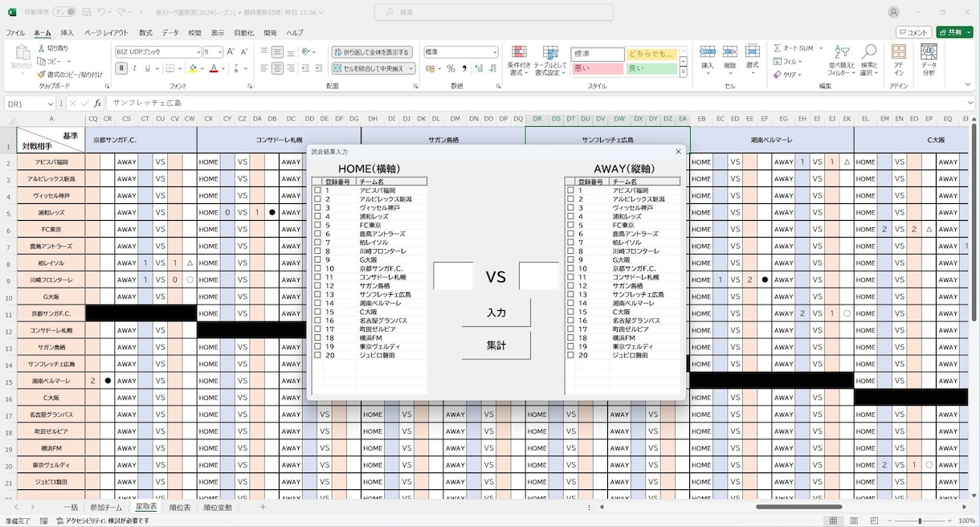The image size is (980, 527).
Task: Decrease font size with the smaller A icon
Action: pos(243,51)
